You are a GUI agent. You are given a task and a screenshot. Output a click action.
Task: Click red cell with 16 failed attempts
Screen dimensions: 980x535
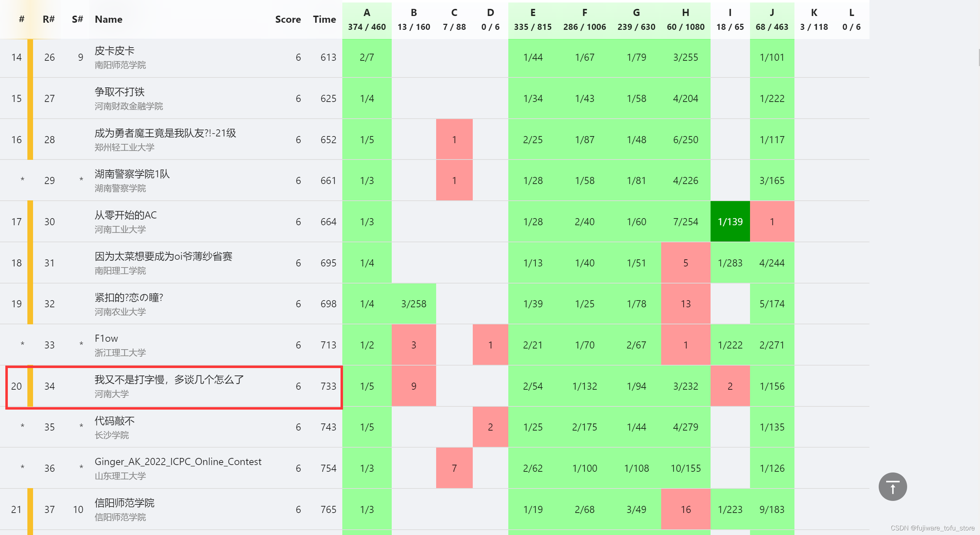pyautogui.click(x=685, y=509)
